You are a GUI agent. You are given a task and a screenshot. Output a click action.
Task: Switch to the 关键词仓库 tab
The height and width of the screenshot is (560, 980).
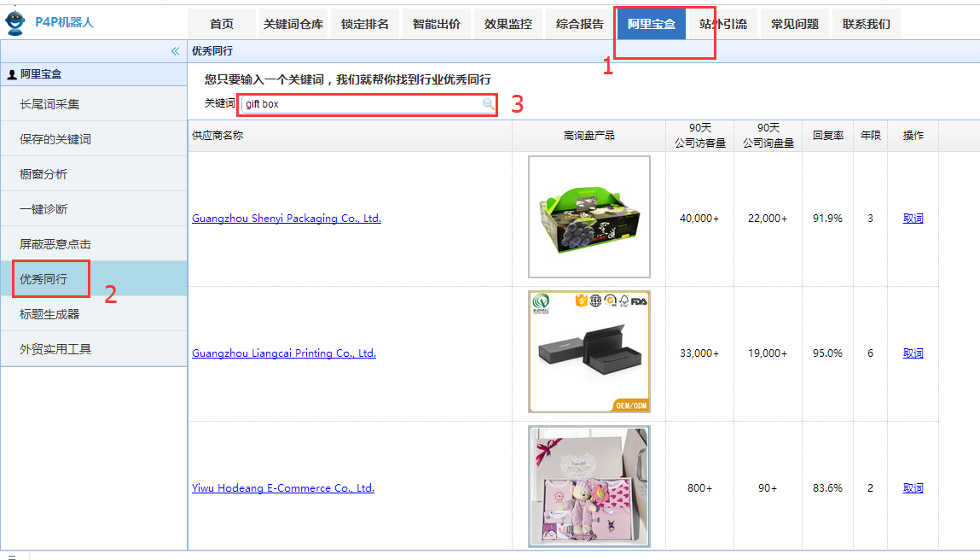[293, 24]
